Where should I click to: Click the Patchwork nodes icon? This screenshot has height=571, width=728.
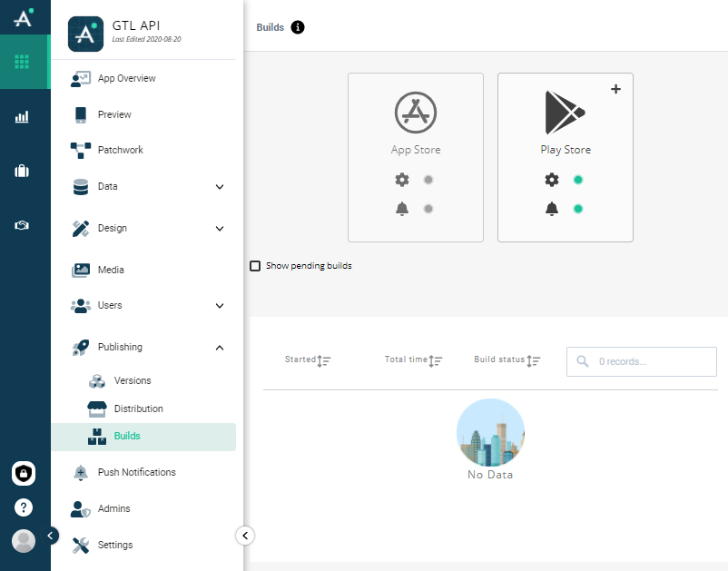[81, 150]
